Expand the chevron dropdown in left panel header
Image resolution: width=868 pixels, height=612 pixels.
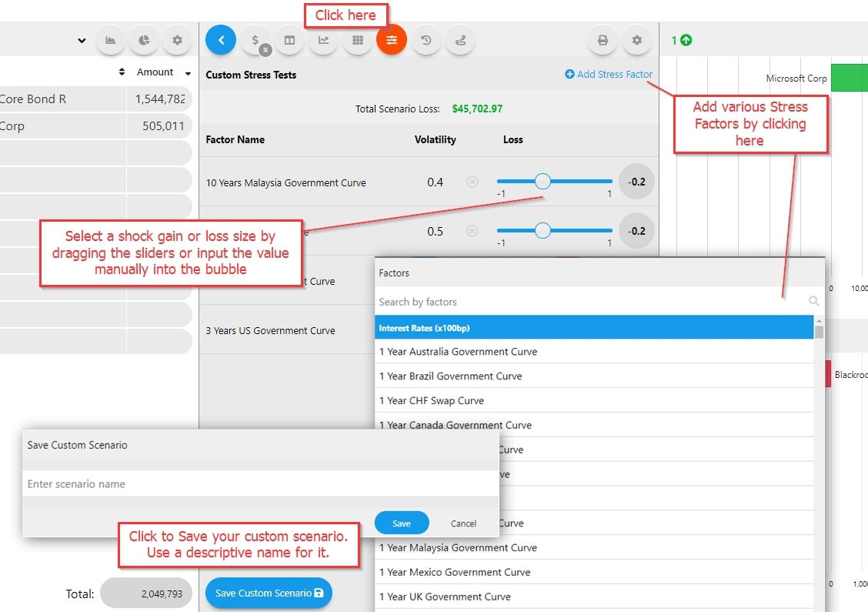[x=82, y=41]
